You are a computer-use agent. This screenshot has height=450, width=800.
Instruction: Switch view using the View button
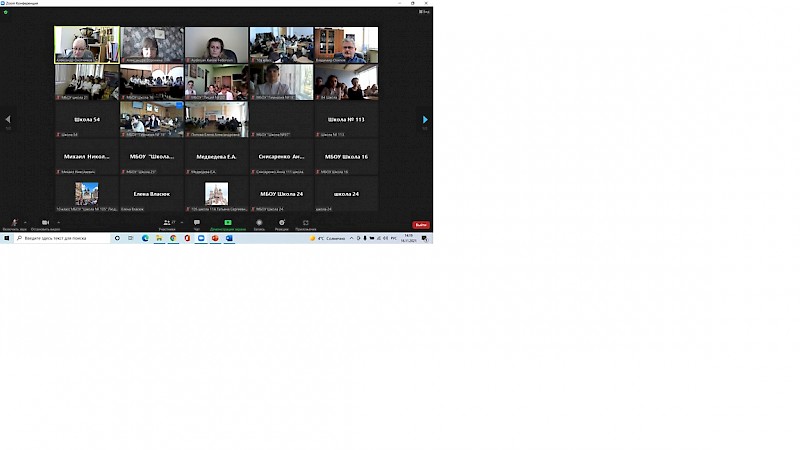[424, 12]
